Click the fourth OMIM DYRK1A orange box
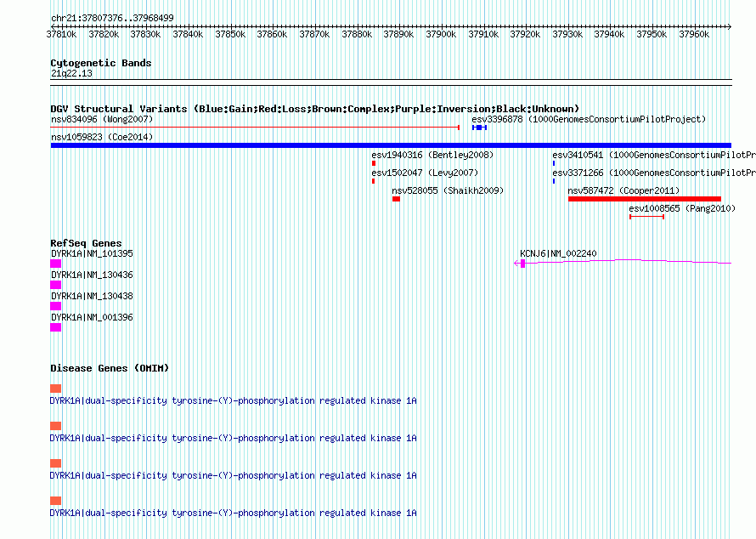Image resolution: width=756 pixels, height=539 pixels. pos(56,501)
